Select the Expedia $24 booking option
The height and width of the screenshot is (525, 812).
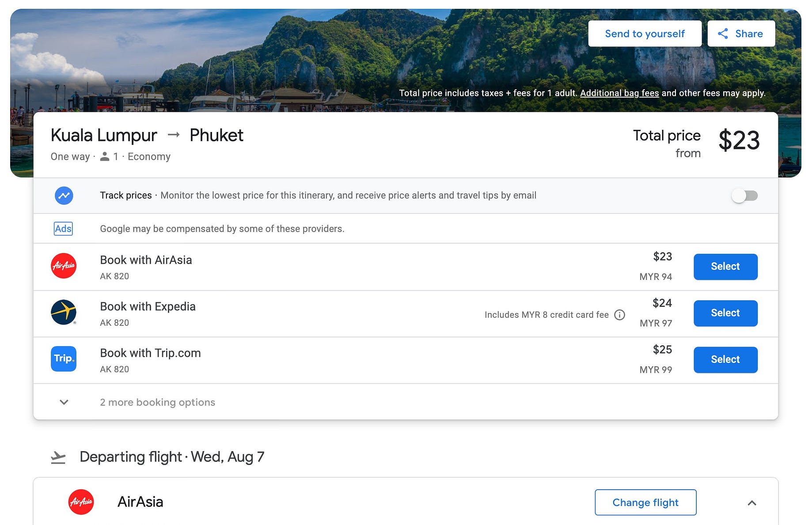click(725, 313)
